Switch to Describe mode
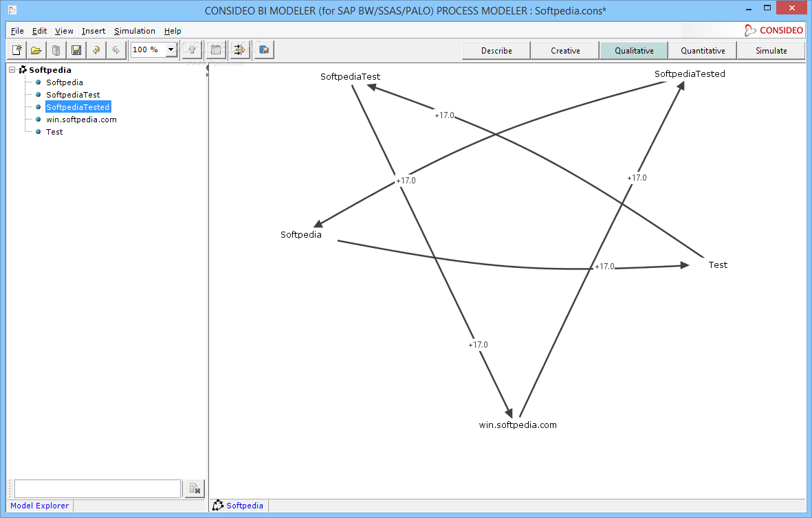 coord(496,51)
